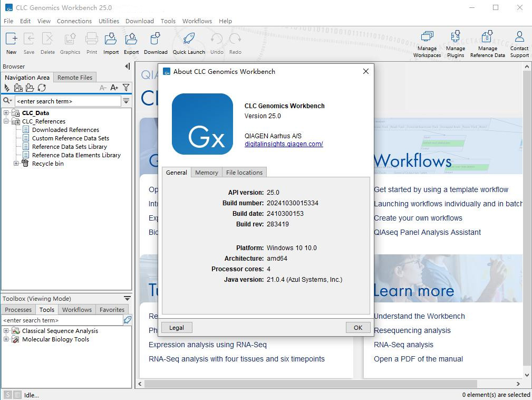Select Reference Data Sets Library item
This screenshot has width=532, height=400.
pos(70,147)
